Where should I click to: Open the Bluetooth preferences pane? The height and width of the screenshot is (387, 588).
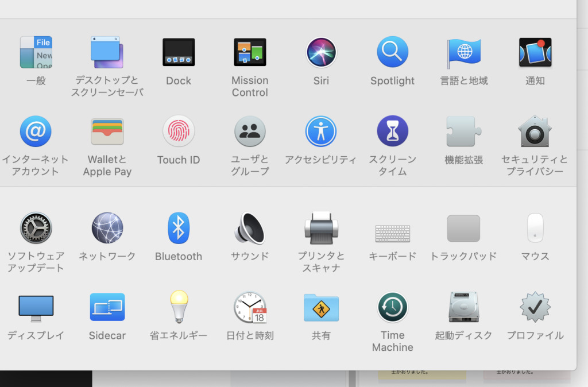click(179, 228)
